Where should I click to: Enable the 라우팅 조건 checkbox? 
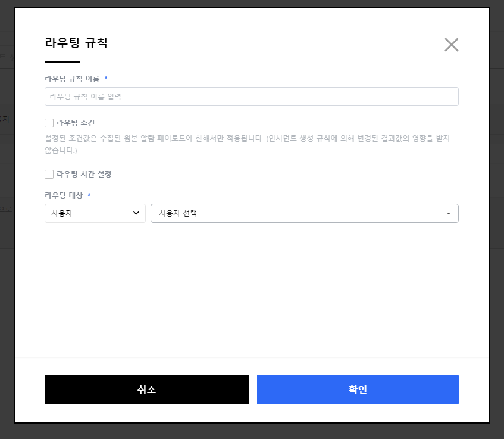point(49,123)
